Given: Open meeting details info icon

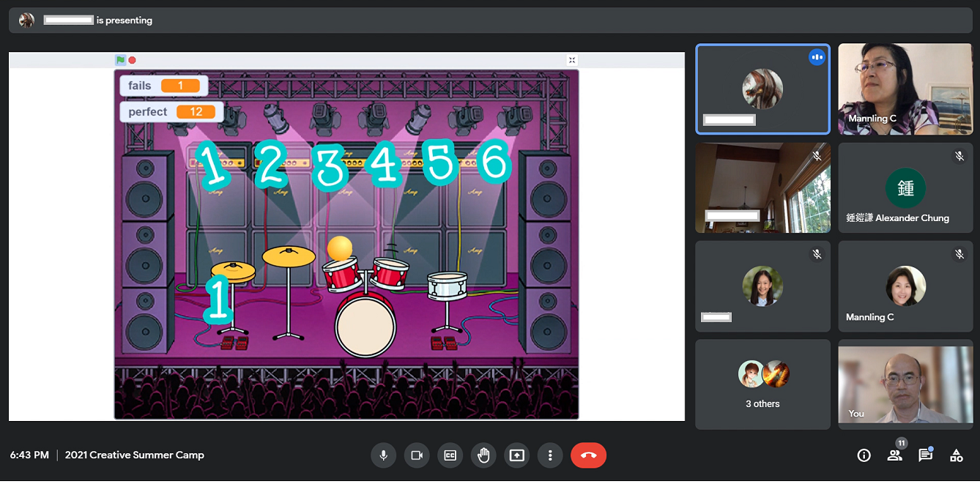Looking at the screenshot, I should tap(864, 455).
